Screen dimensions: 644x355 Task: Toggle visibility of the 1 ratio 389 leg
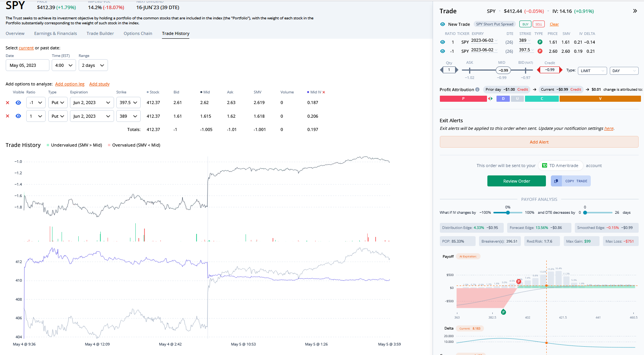[x=18, y=116]
